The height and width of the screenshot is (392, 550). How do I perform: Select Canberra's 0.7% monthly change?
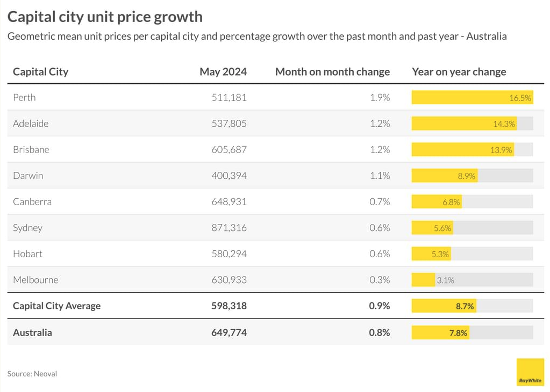[x=380, y=202]
